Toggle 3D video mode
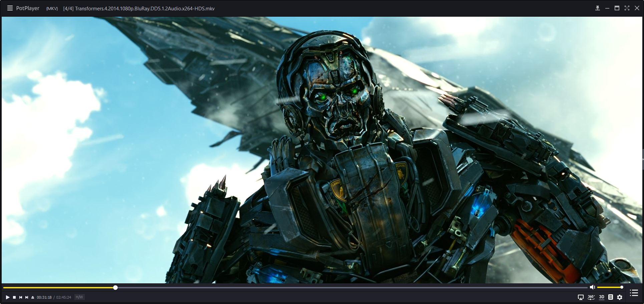 pyautogui.click(x=602, y=297)
